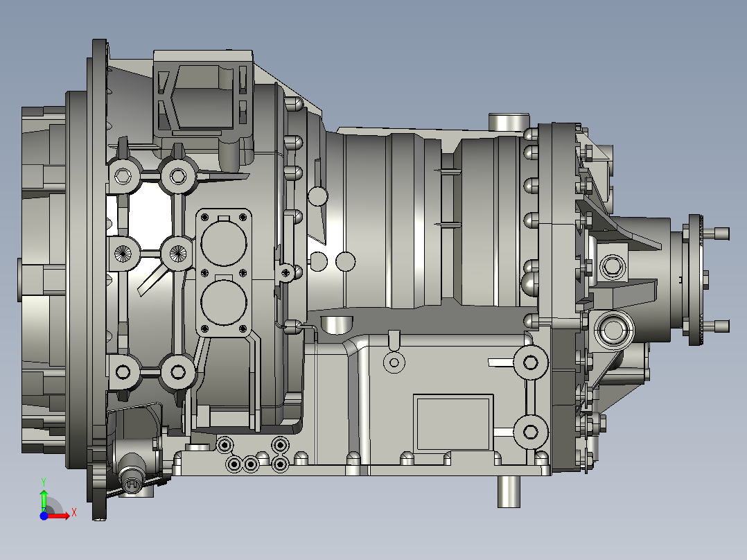Select the output shaft flange at the right end
The image size is (747, 560).
click(696, 280)
